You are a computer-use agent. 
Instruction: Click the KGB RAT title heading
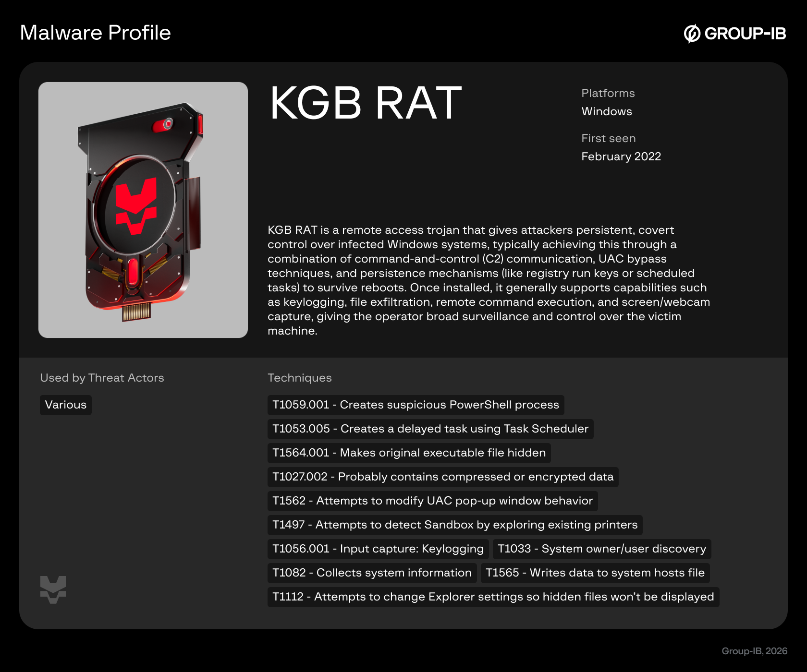tap(366, 103)
